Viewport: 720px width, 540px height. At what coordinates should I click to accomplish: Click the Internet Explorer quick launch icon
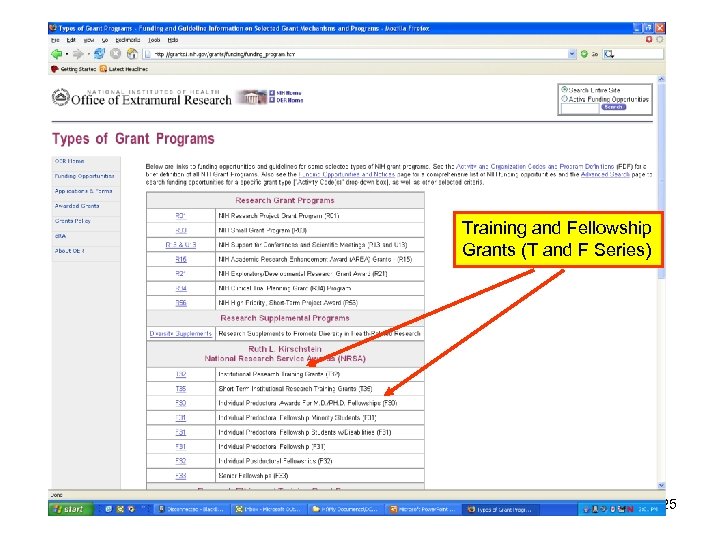click(109, 509)
